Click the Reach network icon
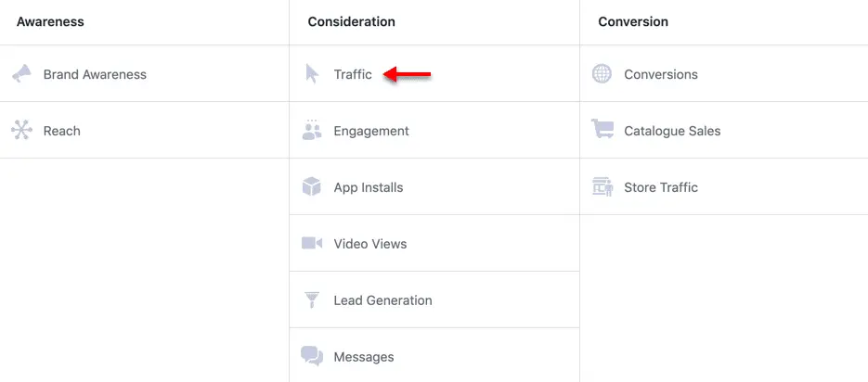 point(21,131)
